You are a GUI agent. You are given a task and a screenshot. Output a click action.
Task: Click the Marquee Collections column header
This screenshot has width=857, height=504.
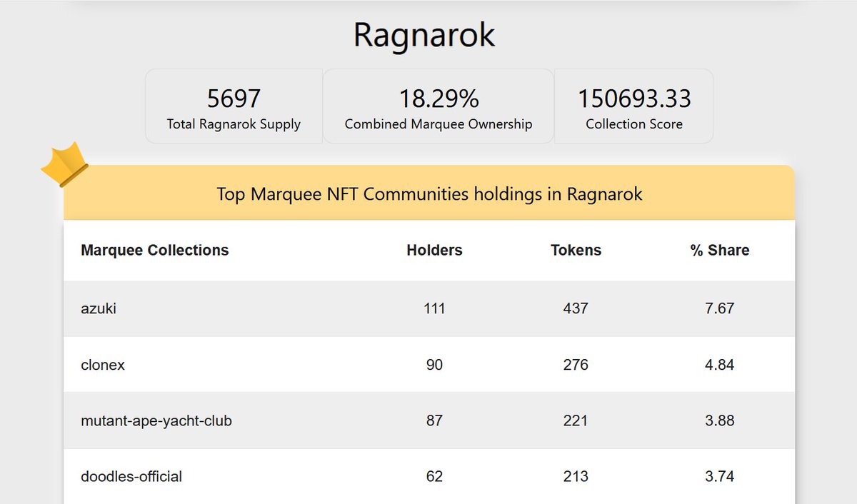coord(155,251)
